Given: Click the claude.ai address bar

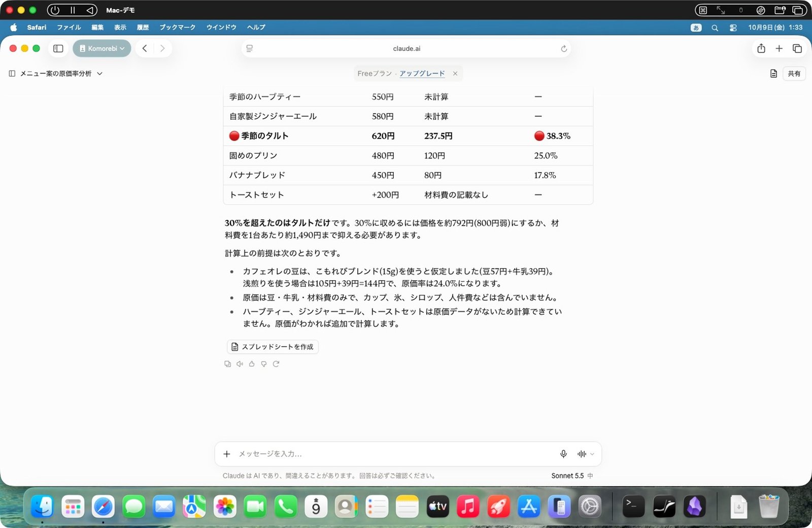Looking at the screenshot, I should [407, 49].
